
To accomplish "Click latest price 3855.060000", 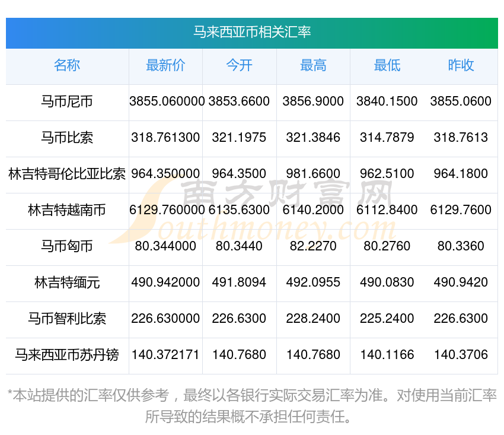I will point(167,101).
